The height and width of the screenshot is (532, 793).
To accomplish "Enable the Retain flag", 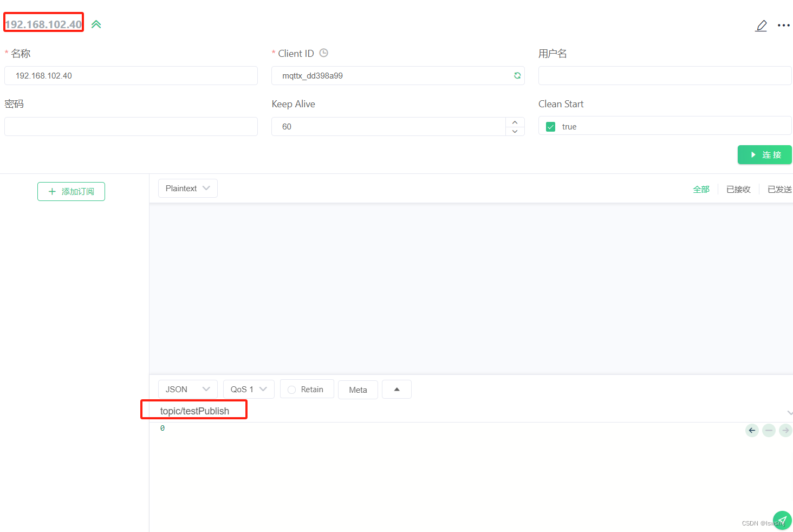I will pyautogui.click(x=292, y=388).
